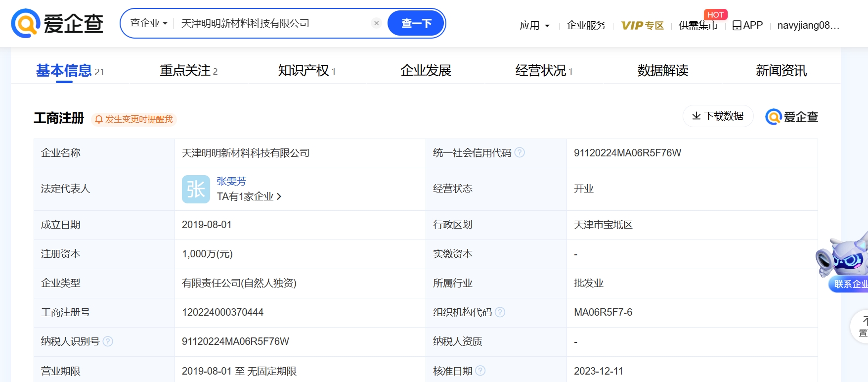Click the 1,000万(元) registered capital value

207,254
